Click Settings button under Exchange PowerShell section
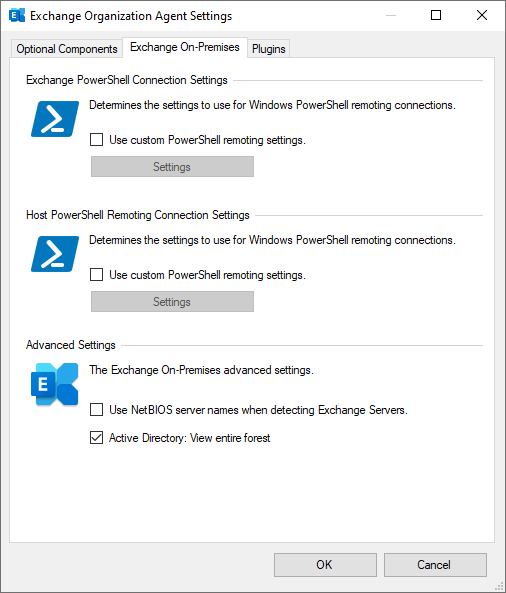 coord(172,166)
